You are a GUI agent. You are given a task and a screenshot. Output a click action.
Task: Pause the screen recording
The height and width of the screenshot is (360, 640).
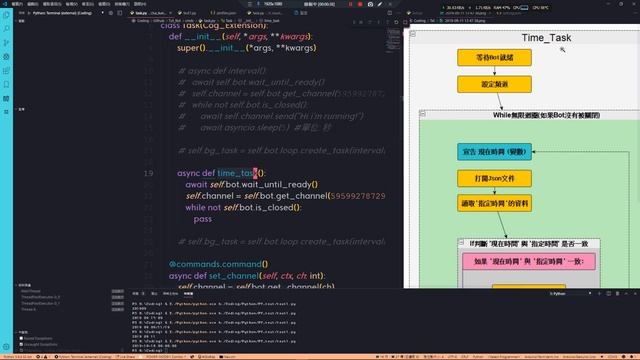point(350,4)
